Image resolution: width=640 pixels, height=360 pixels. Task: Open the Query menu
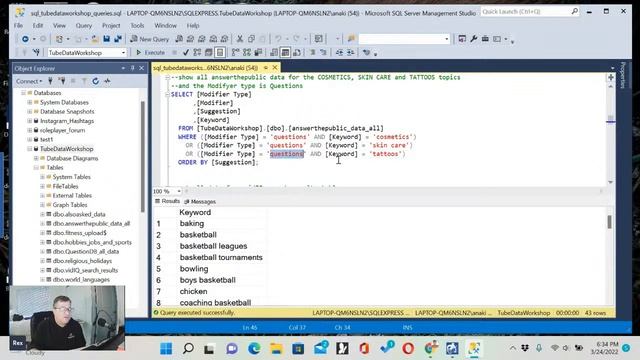(84, 25)
